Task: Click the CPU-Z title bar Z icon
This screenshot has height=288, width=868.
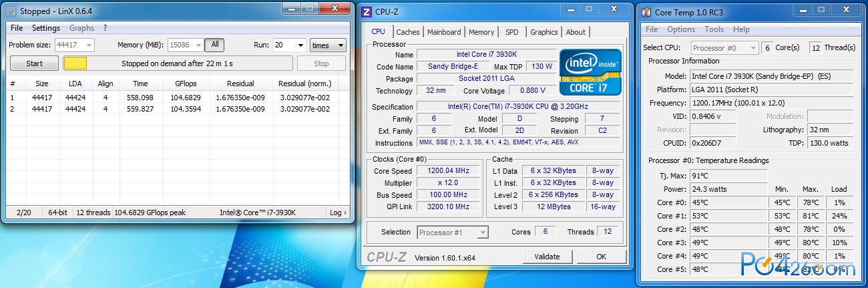Action: pyautogui.click(x=367, y=11)
